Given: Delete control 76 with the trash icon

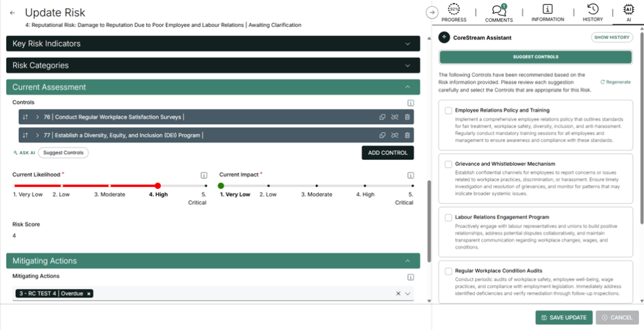Looking at the screenshot, I should (407, 117).
